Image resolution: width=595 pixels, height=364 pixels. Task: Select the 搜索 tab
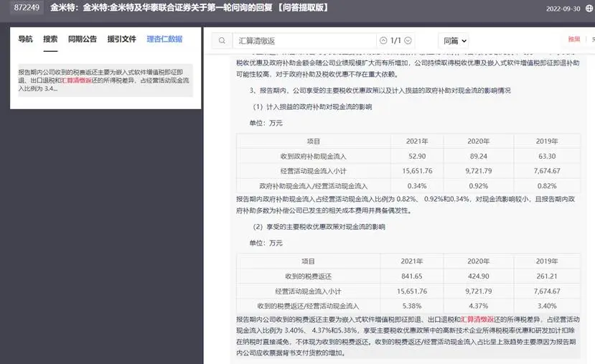pyautogui.click(x=50, y=39)
